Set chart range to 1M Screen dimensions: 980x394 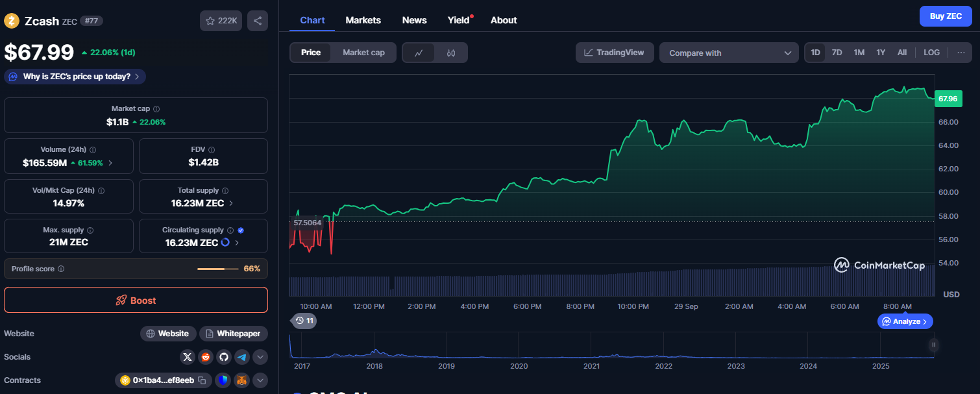[x=859, y=53]
